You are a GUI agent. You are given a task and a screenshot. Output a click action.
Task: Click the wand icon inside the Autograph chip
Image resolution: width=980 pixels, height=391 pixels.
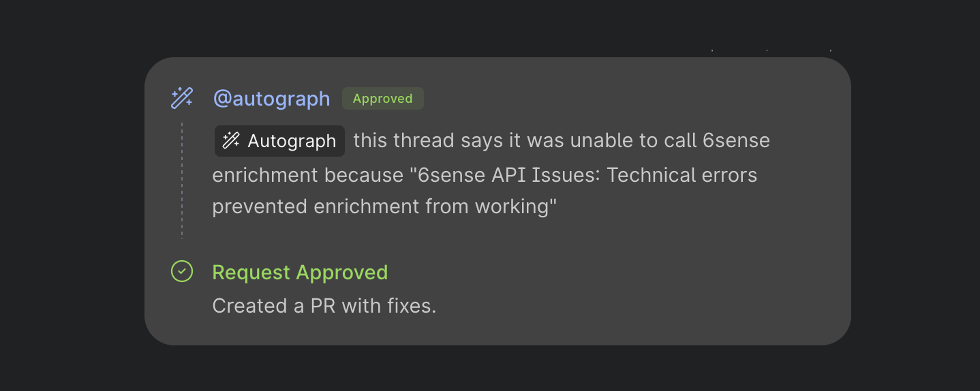[232, 141]
